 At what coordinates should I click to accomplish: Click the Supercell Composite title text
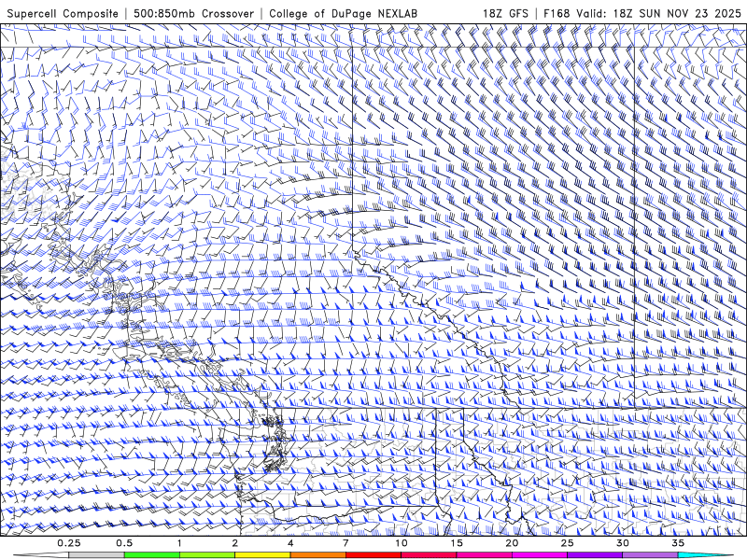[63, 14]
